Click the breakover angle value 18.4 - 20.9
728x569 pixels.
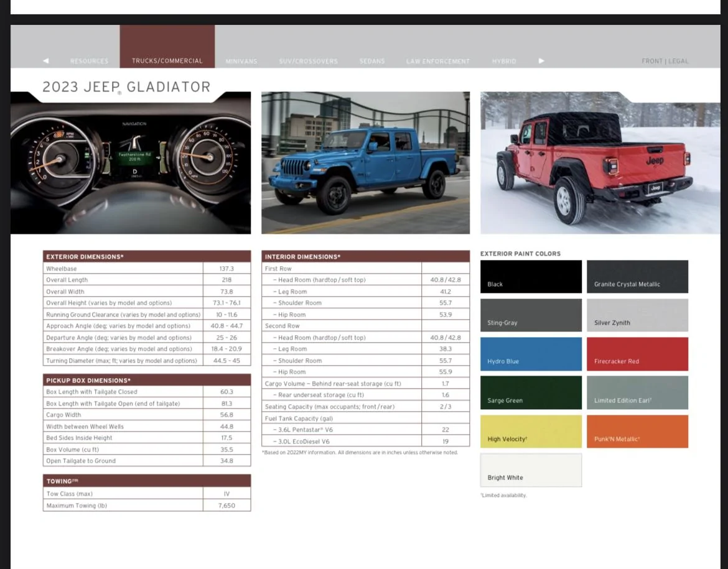tap(226, 349)
